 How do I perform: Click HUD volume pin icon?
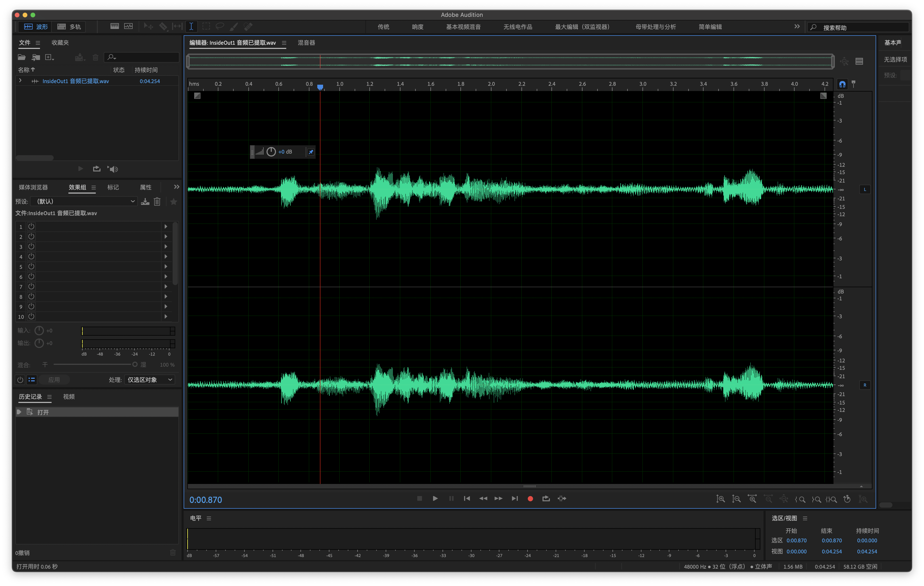(x=311, y=152)
